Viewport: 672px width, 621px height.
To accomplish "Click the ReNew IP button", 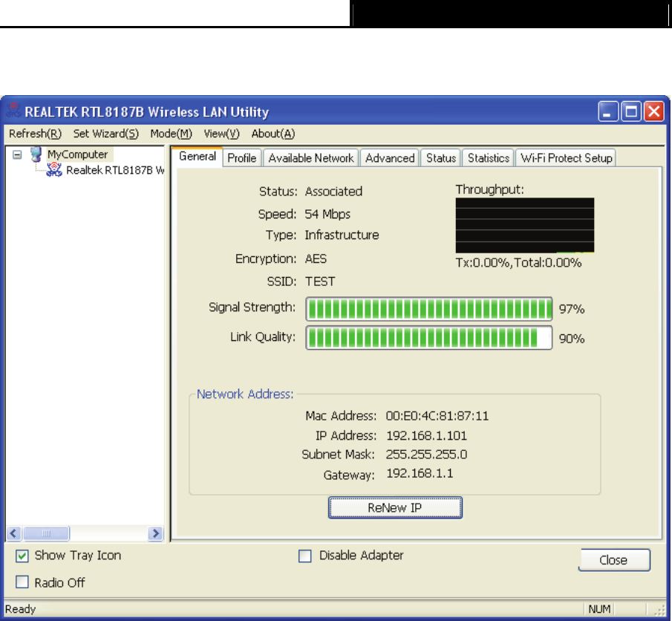I will tap(395, 508).
